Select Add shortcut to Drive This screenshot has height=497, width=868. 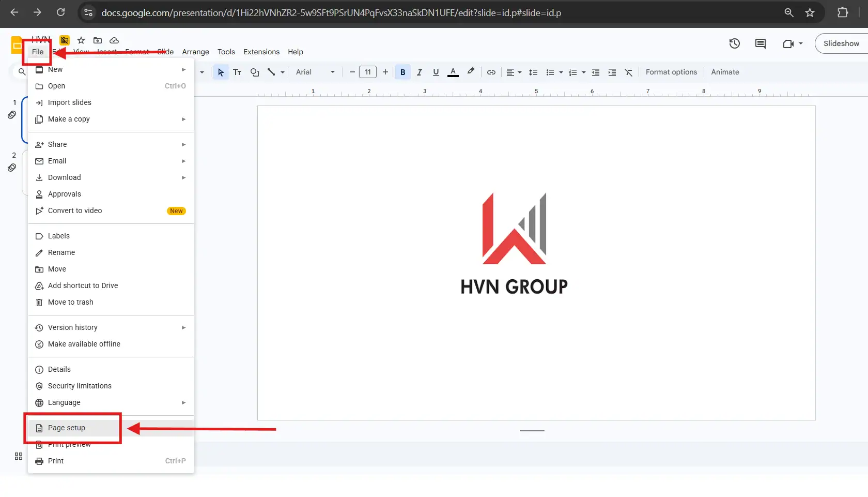click(111, 285)
